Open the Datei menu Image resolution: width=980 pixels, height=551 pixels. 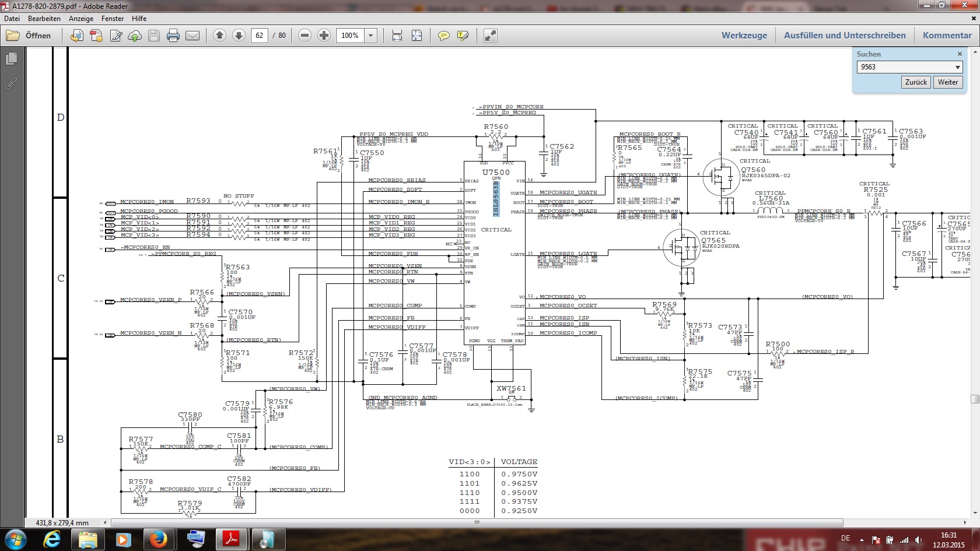(12, 19)
